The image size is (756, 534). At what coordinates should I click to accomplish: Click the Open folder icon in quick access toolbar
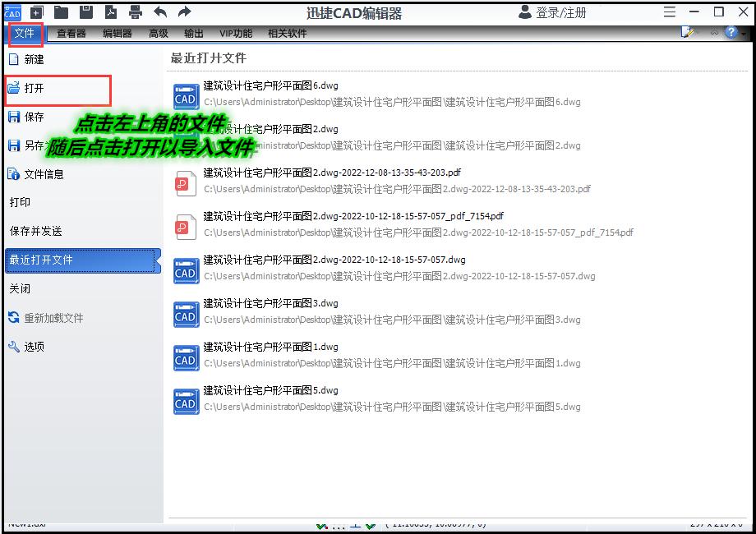click(59, 12)
